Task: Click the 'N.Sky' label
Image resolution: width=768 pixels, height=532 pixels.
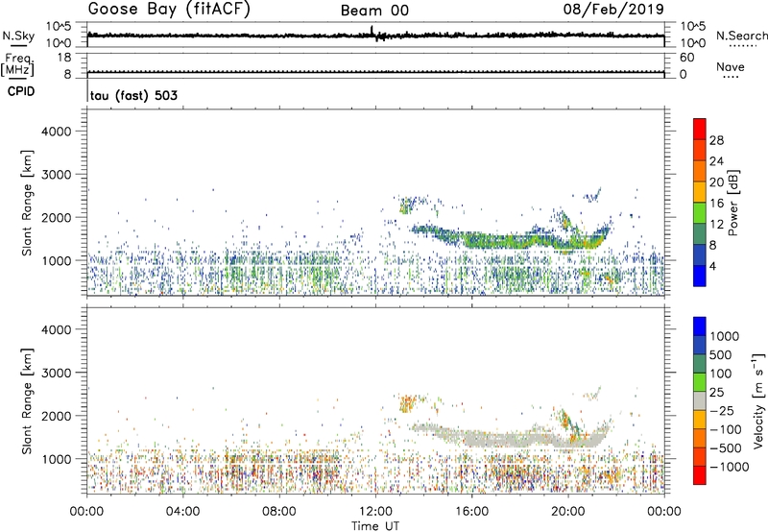Action: [18, 36]
